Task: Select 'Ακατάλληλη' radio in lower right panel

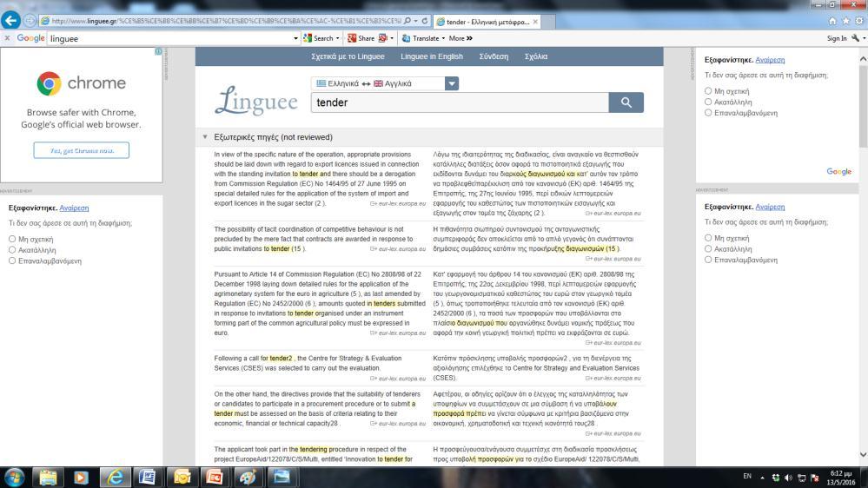Action: click(x=708, y=249)
